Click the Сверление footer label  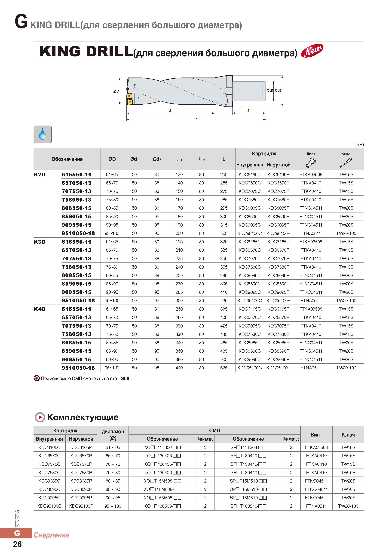51,535
